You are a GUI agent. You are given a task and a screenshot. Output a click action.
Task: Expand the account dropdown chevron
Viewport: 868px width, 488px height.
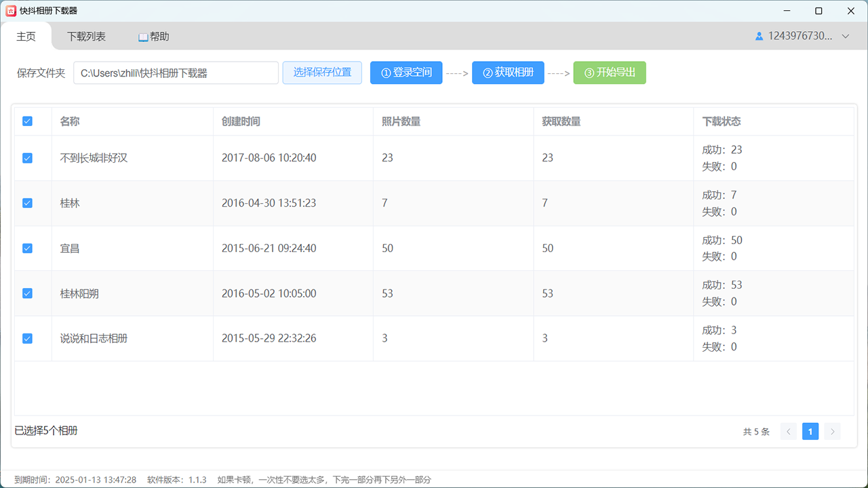click(x=845, y=37)
